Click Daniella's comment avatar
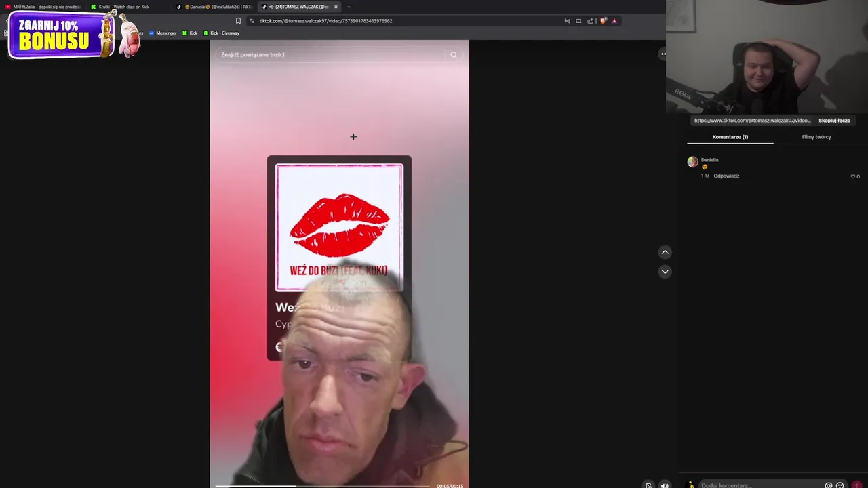868x488 pixels. pos(692,161)
